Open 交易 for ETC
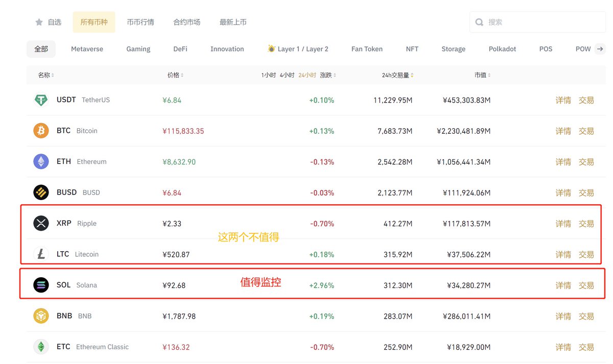This screenshot has height=364, width=613. pyautogui.click(x=586, y=347)
